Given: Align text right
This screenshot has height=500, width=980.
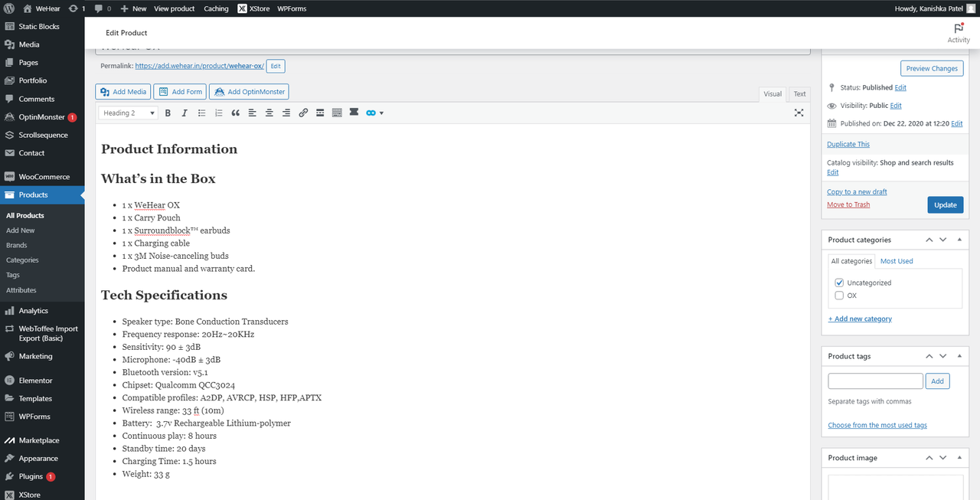Looking at the screenshot, I should coord(286,113).
